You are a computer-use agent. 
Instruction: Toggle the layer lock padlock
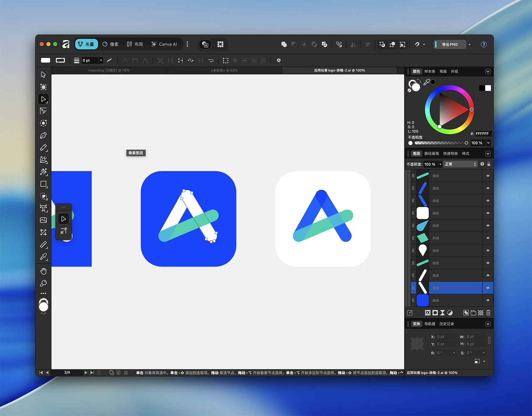point(489,164)
